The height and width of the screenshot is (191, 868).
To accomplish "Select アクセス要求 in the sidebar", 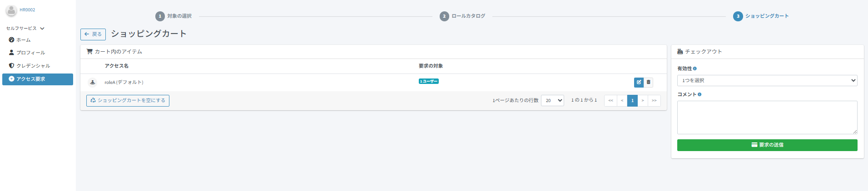I will click(x=38, y=79).
